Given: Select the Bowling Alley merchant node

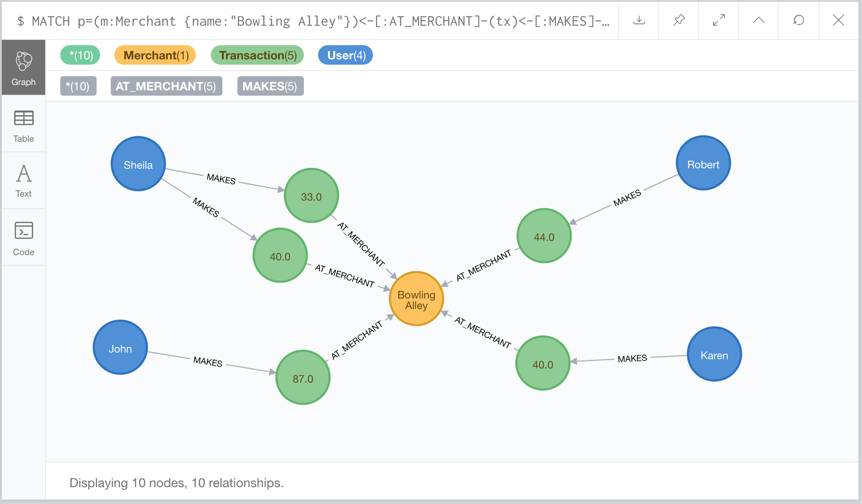Looking at the screenshot, I should (416, 299).
